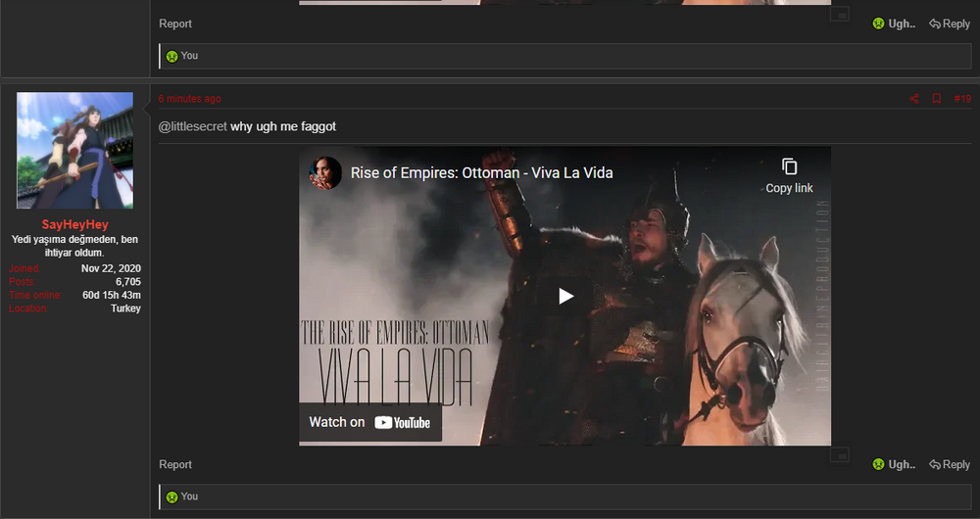Click green Ugh face in lower reaction bar

tap(171, 497)
